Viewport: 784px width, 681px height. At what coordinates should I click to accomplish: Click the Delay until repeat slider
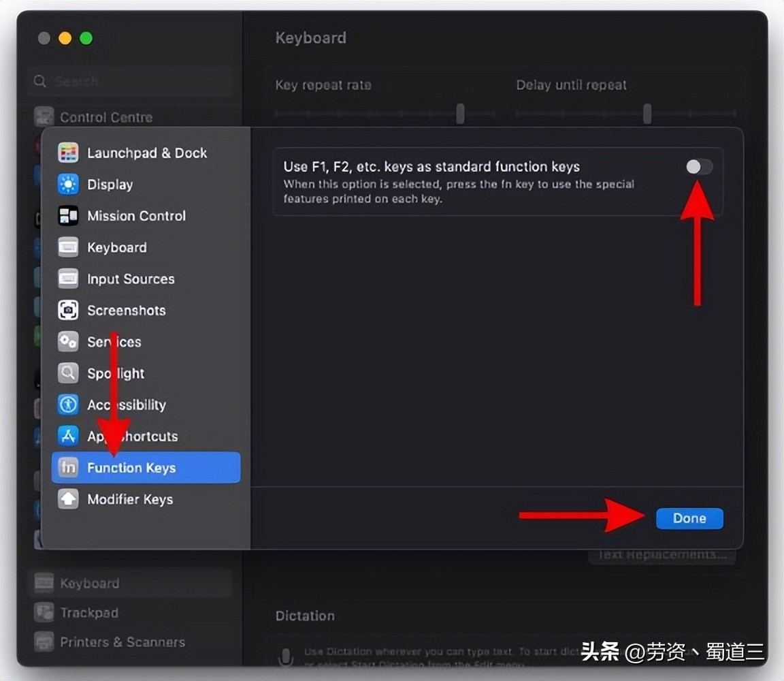[x=625, y=114]
